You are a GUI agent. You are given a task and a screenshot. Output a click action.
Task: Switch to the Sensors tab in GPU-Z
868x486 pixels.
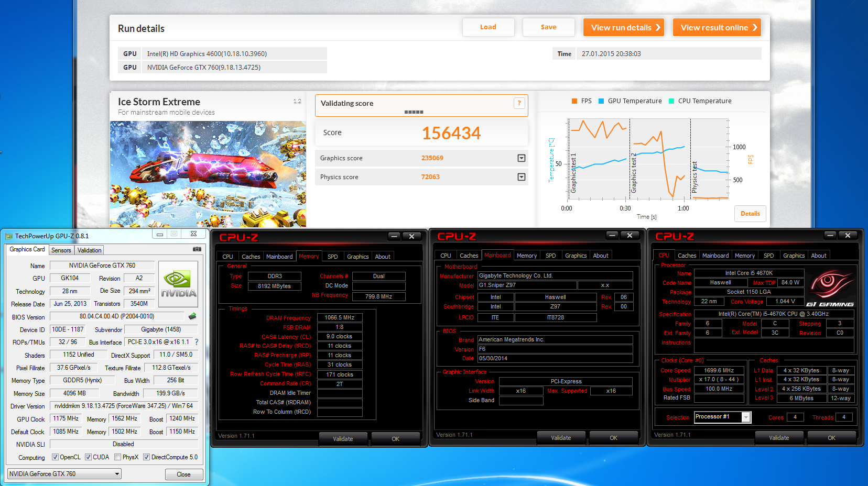61,250
